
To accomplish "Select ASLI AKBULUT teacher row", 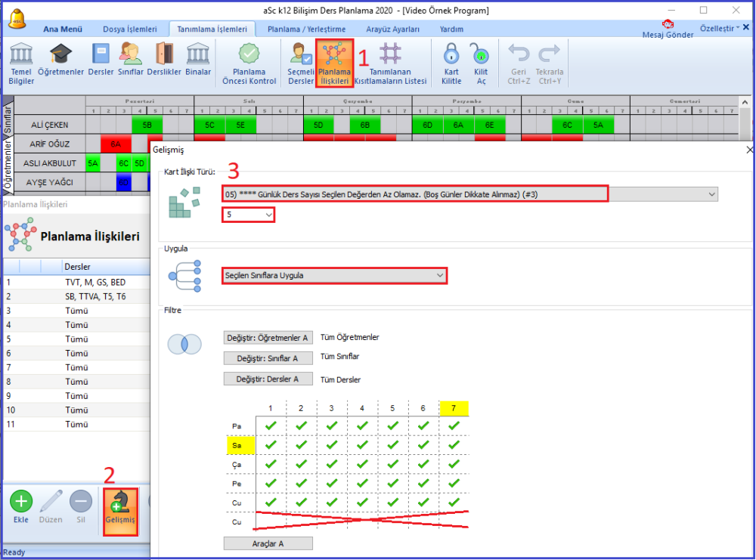I will pyautogui.click(x=50, y=163).
